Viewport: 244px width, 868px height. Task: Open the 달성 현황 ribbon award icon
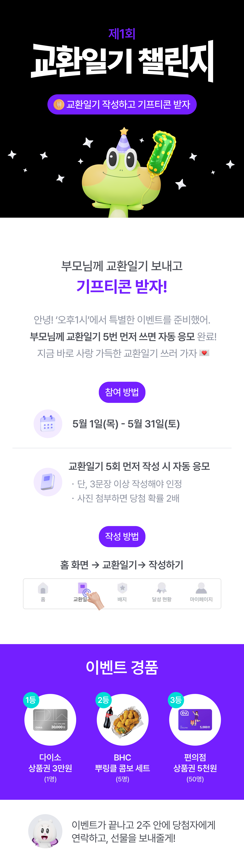tap(162, 588)
